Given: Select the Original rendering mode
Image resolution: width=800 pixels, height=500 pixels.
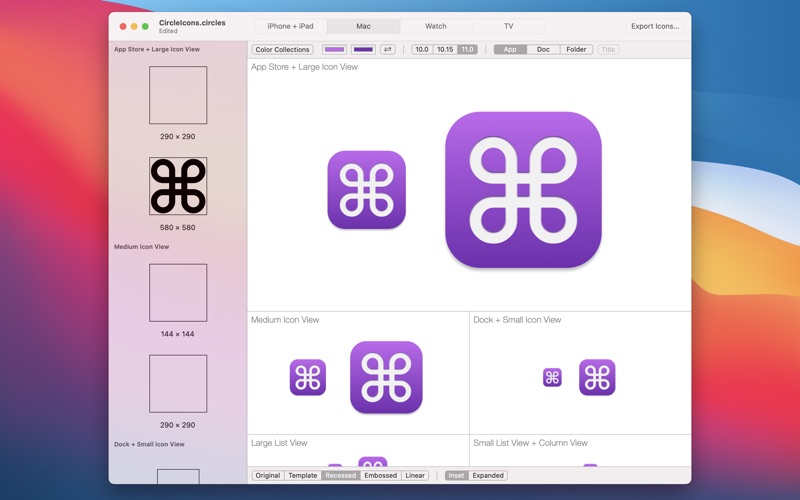Looking at the screenshot, I should tap(268, 475).
